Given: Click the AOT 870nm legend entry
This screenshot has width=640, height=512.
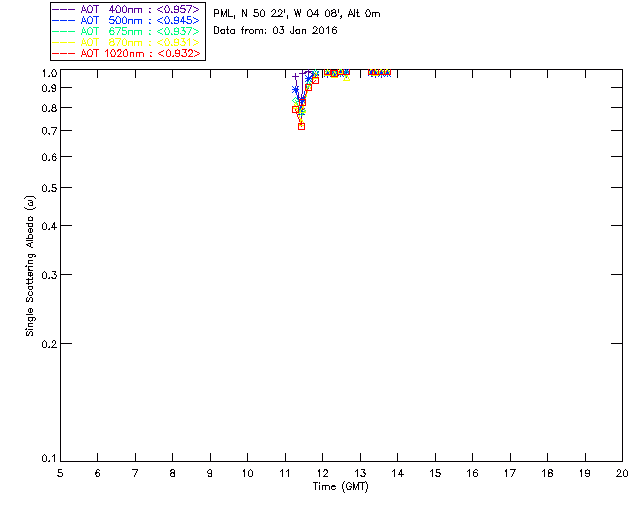Looking at the screenshot, I should 126,42.
